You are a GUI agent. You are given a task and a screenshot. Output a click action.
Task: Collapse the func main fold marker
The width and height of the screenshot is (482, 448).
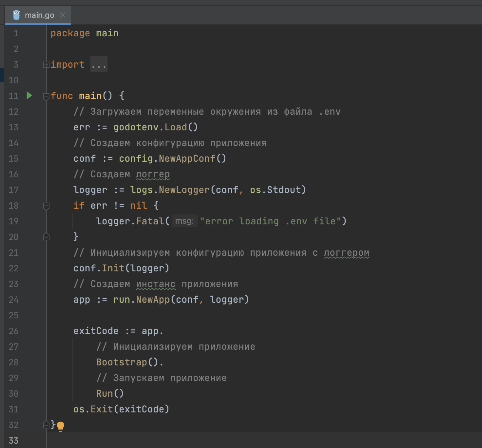pos(46,96)
